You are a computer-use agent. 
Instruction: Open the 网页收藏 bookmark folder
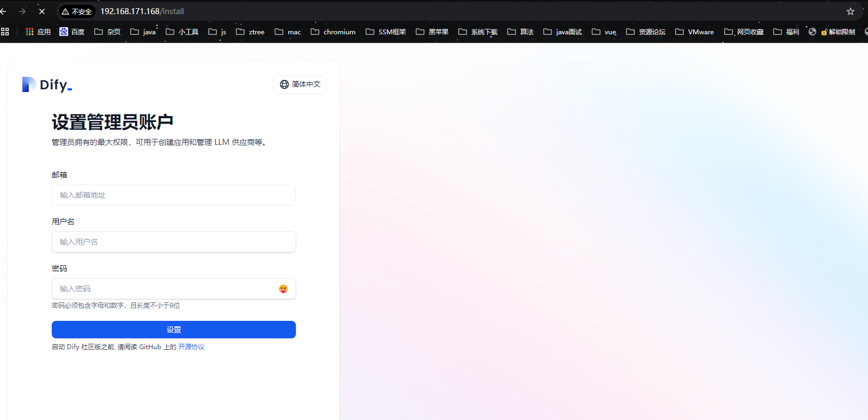point(744,32)
